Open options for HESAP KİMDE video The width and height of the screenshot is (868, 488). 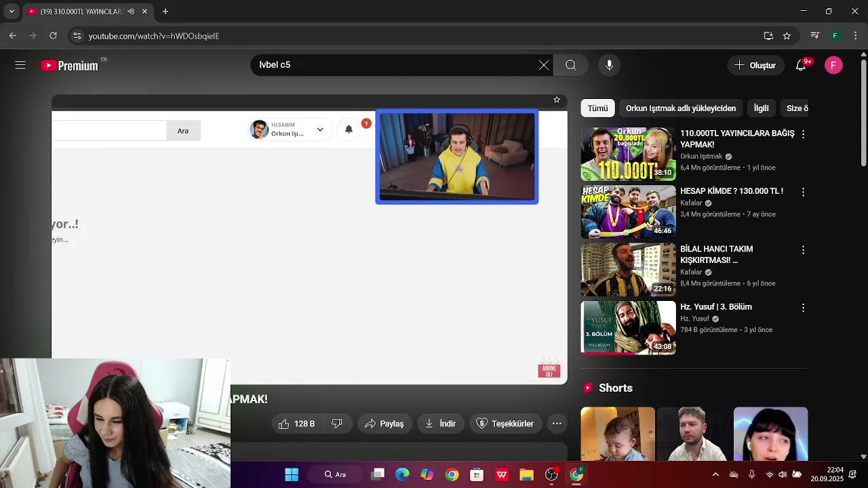[803, 192]
